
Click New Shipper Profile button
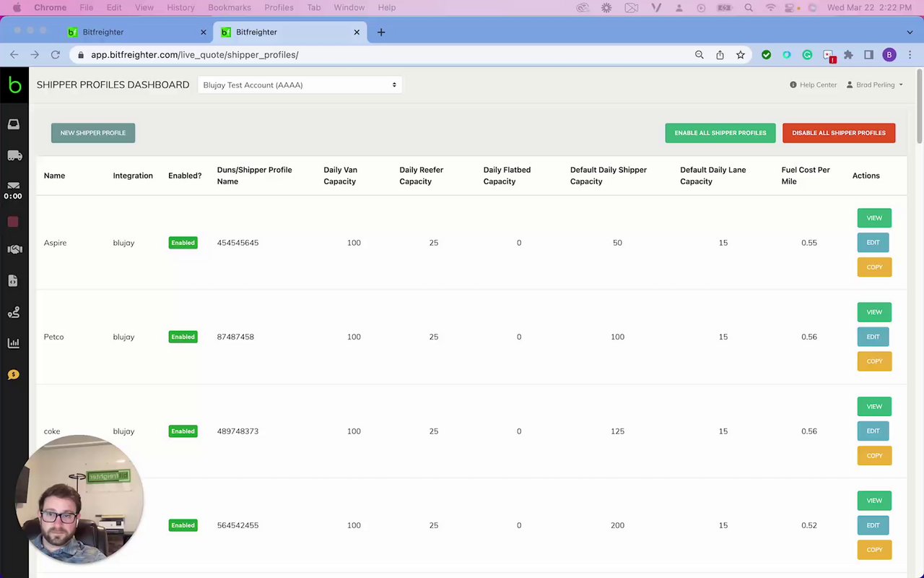(x=93, y=133)
